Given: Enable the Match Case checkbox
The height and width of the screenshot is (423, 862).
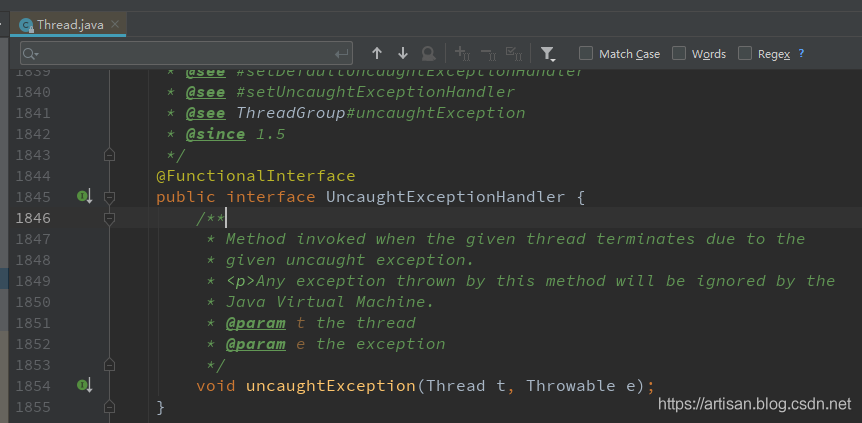Looking at the screenshot, I should pos(586,53).
